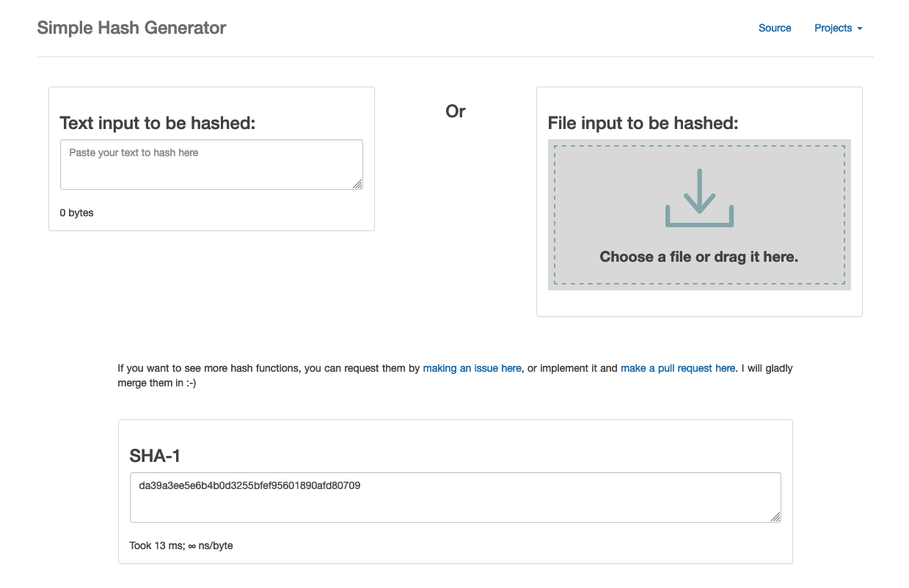Click the Simple Hash Generator title

131,28
